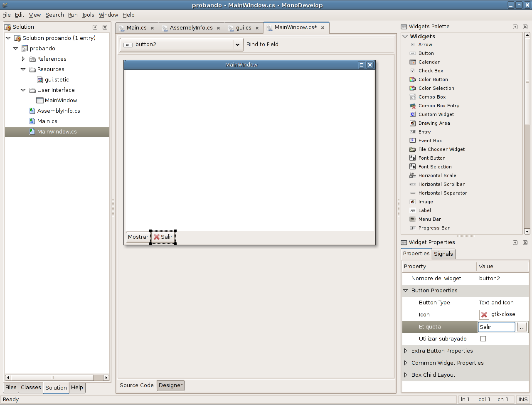Open the Run menu
Viewport: 532px width, 405px height.
coord(73,15)
